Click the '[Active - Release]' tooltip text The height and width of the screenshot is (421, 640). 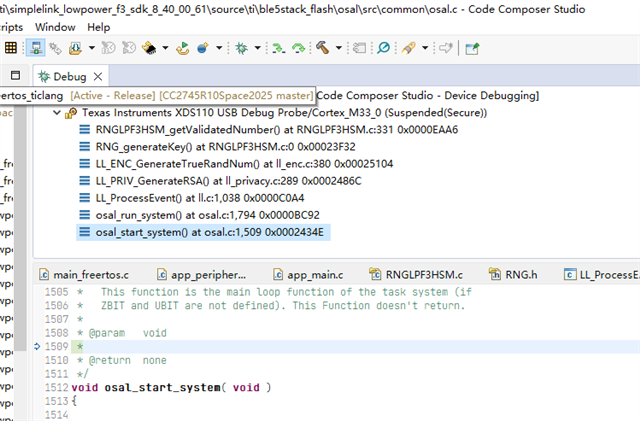[113, 96]
